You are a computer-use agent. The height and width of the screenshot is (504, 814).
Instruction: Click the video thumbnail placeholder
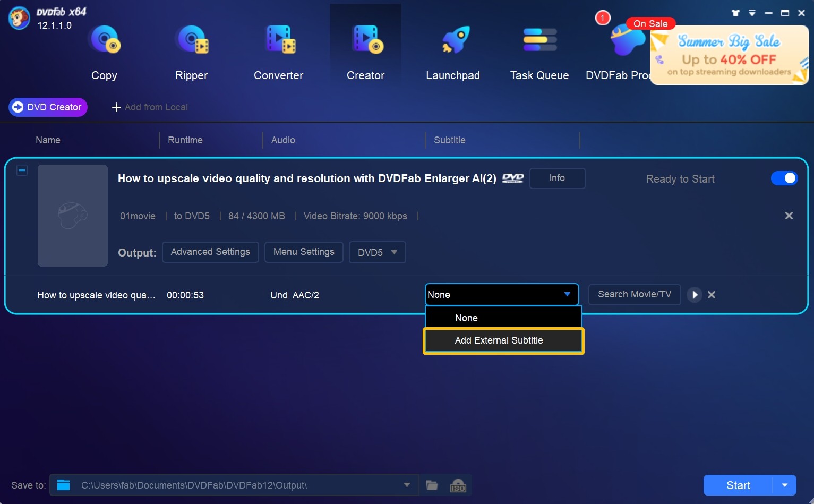73,216
